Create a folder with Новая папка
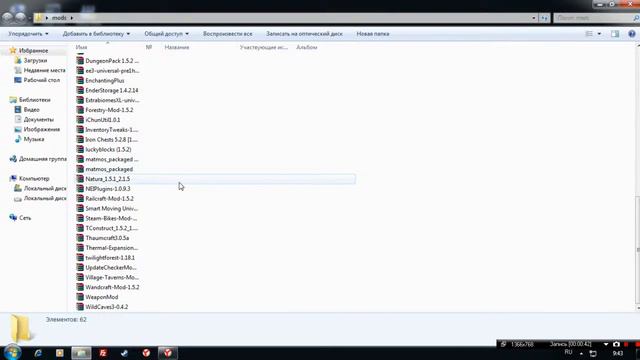This screenshot has width=640, height=360. 373,34
